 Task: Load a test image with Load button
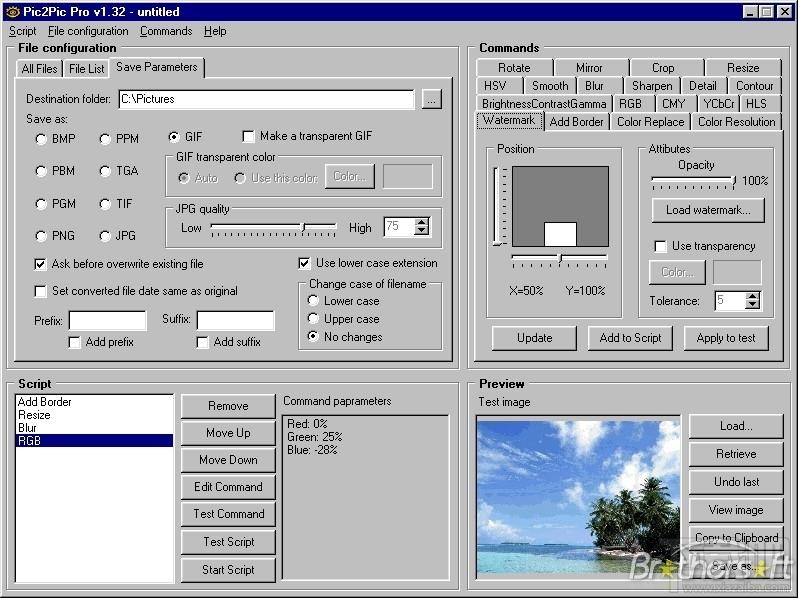click(736, 426)
